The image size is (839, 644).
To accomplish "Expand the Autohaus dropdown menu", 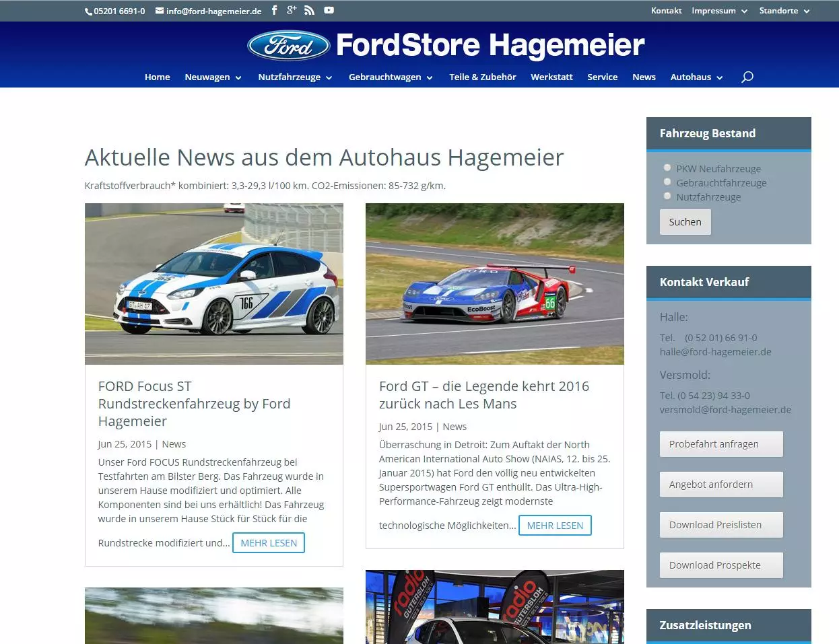I will tap(696, 77).
